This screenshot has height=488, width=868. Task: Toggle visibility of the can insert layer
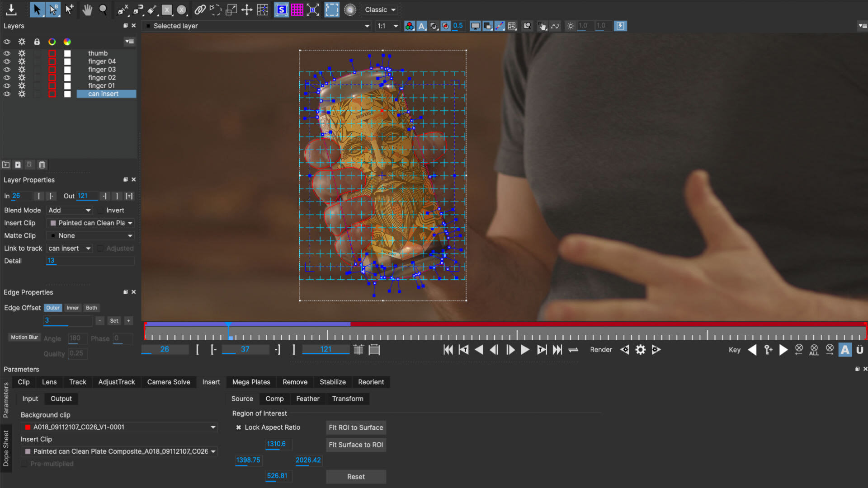pos(7,94)
